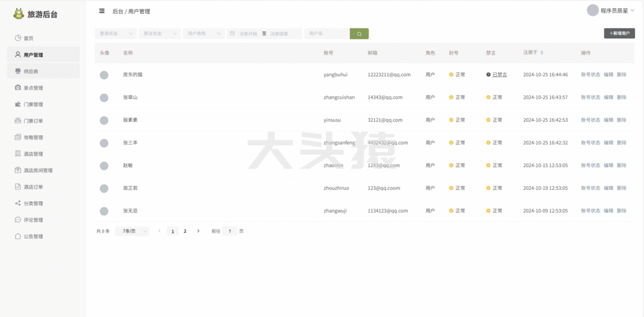Click 编辑 for user zhangcuishan
The height and width of the screenshot is (317, 644).
click(x=609, y=97)
